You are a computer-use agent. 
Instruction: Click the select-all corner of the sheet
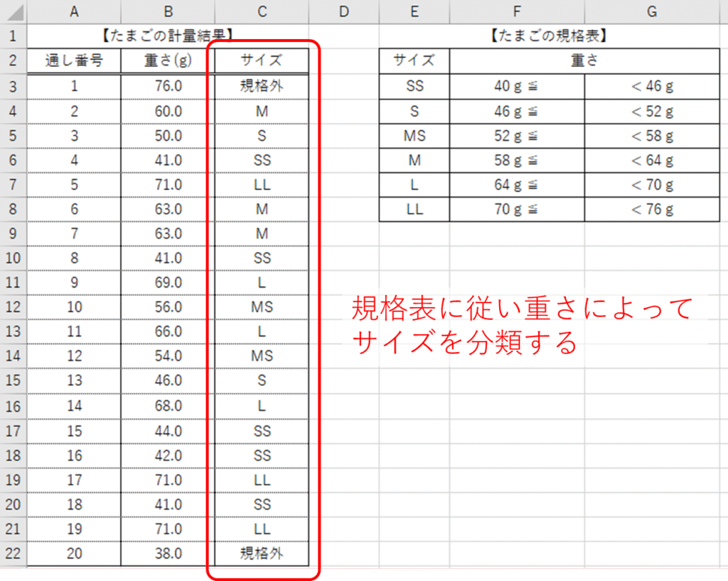click(13, 11)
